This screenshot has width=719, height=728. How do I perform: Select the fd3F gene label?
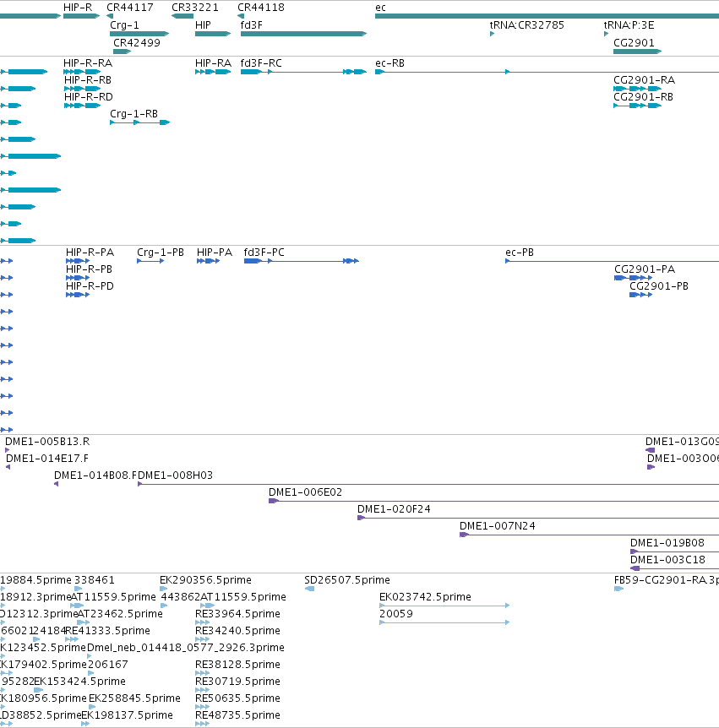pyautogui.click(x=251, y=25)
